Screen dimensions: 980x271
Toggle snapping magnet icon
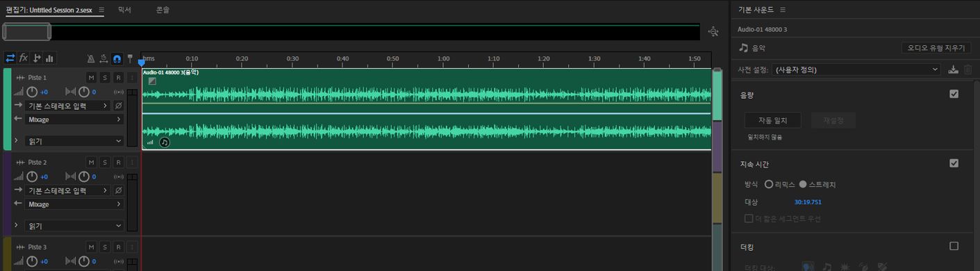[117, 59]
